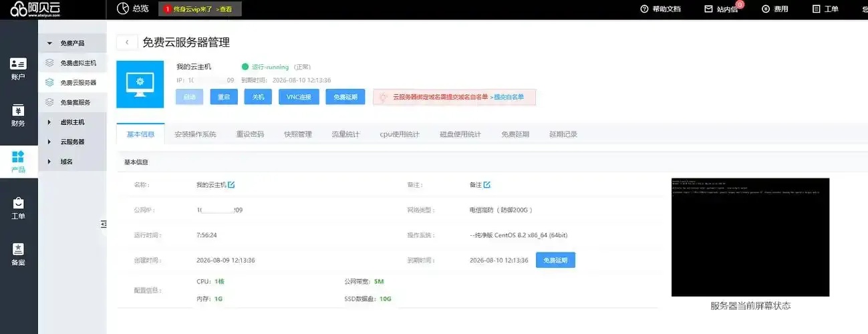Click the 费用 fee icon

pos(765,9)
